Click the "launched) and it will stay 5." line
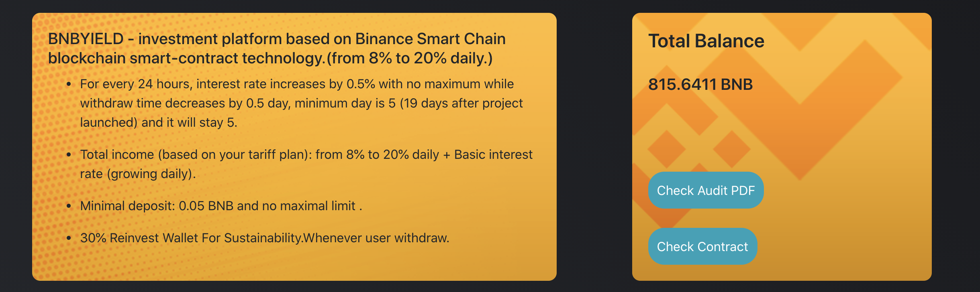The height and width of the screenshot is (292, 980). click(x=159, y=122)
